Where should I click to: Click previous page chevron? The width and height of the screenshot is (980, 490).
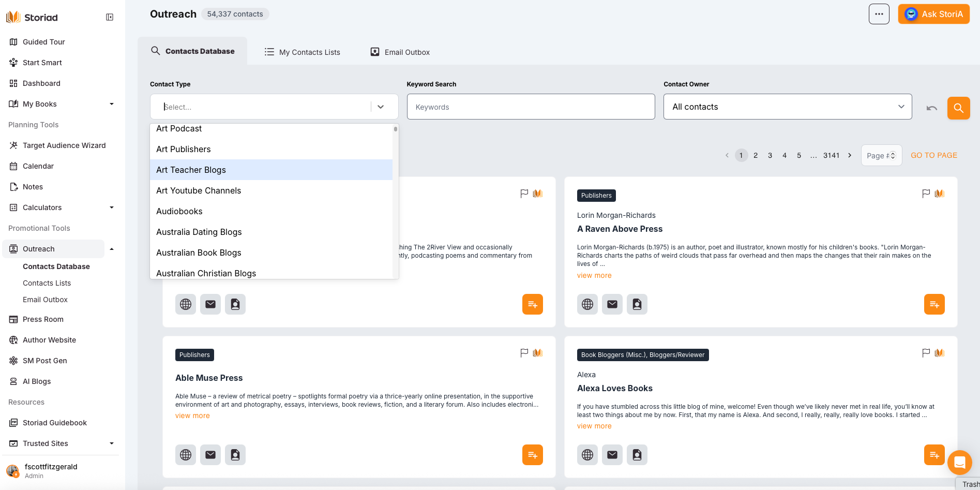[727, 155]
